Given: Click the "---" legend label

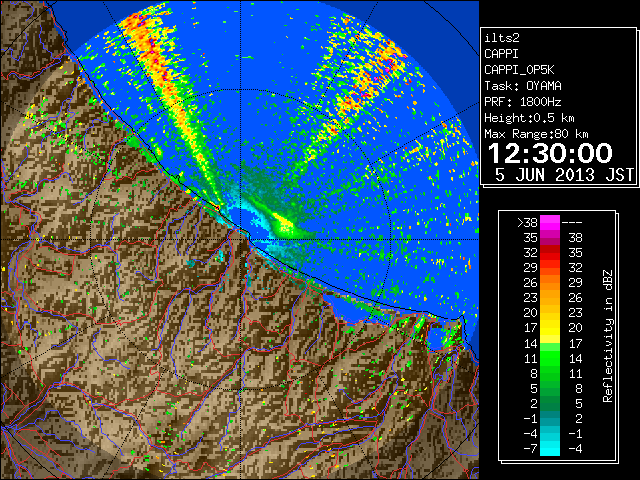Looking at the screenshot, I should point(572,222).
